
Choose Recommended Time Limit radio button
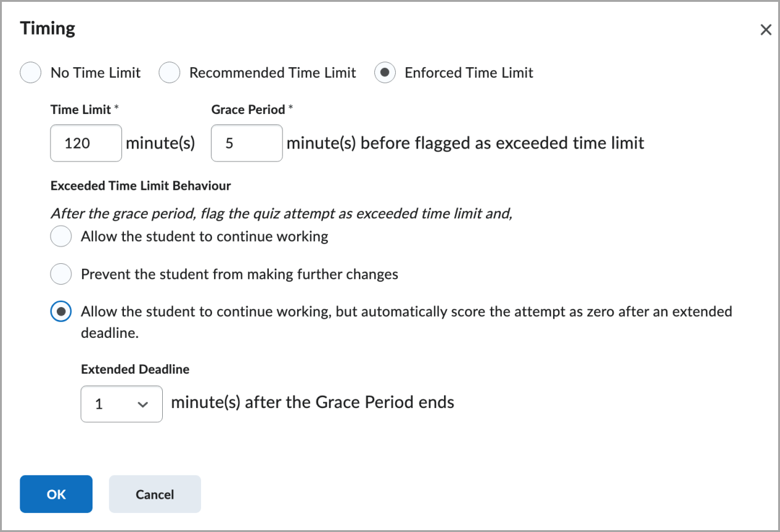pyautogui.click(x=170, y=73)
